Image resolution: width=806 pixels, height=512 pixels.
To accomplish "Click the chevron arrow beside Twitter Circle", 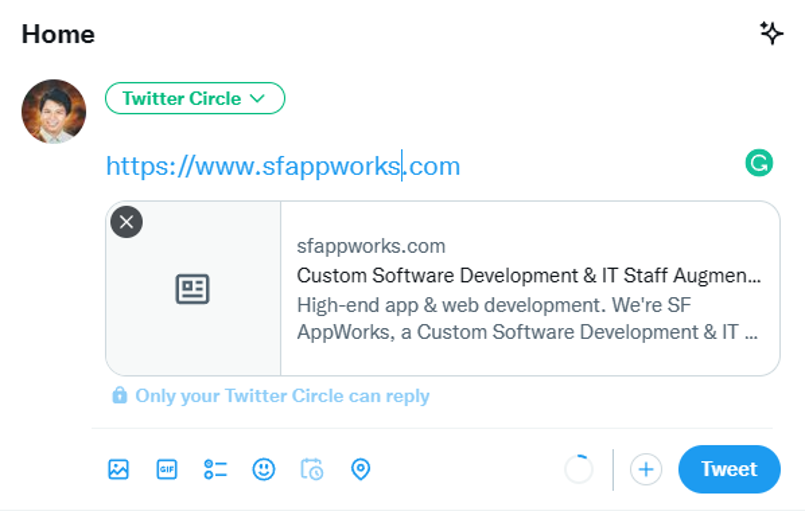I will [x=258, y=98].
